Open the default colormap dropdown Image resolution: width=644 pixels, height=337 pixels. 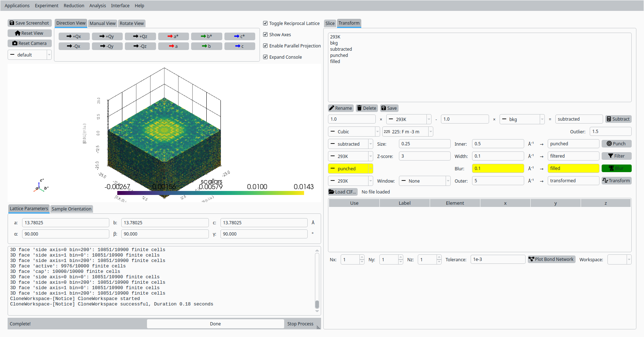30,55
